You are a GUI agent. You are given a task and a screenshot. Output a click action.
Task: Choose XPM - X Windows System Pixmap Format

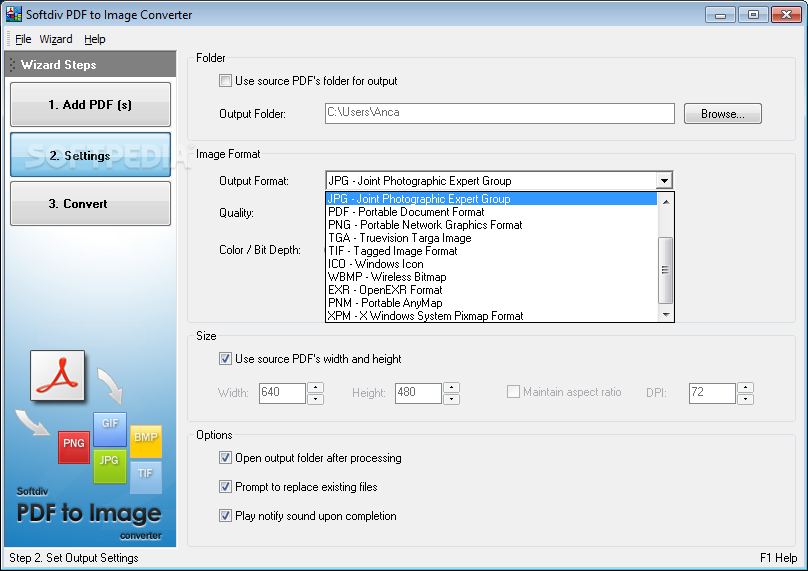pyautogui.click(x=492, y=316)
